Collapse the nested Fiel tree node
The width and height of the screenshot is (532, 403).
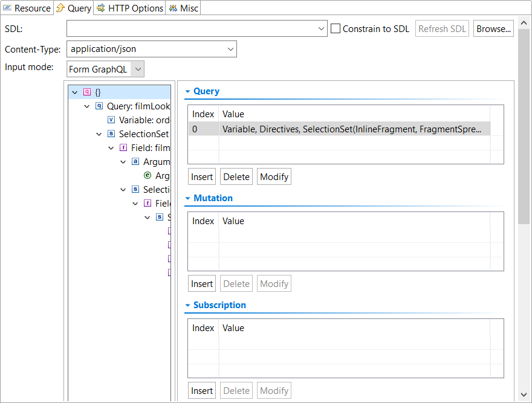135,204
